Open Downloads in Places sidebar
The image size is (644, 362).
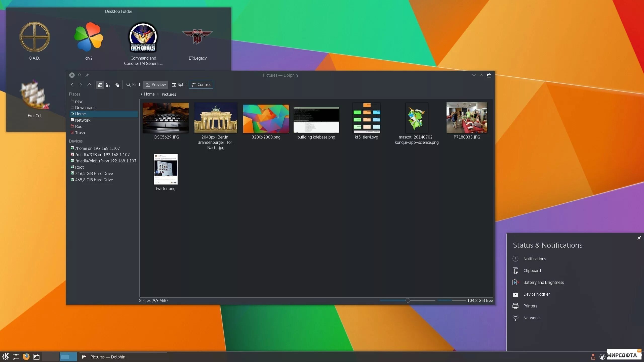coord(85,108)
